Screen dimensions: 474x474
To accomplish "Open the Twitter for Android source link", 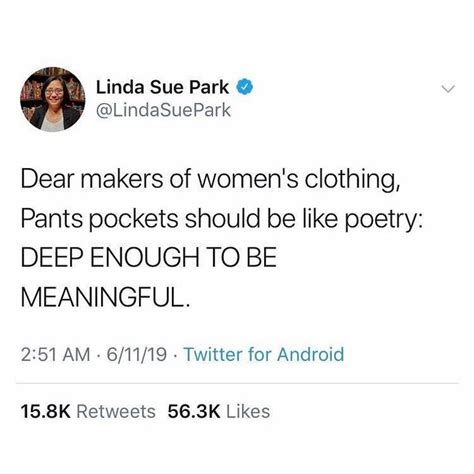I will (x=264, y=354).
